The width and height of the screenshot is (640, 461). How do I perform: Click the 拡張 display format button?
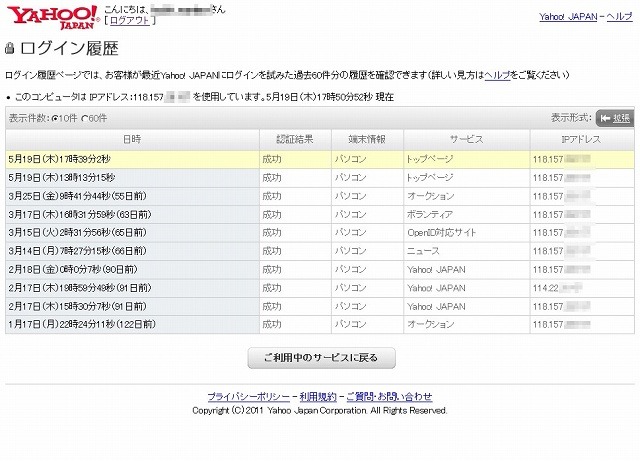[615, 118]
